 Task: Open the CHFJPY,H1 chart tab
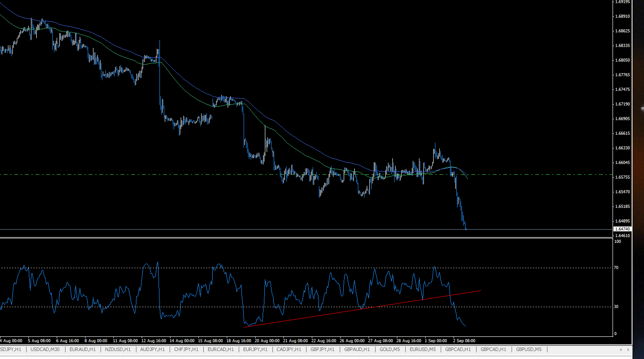186,350
